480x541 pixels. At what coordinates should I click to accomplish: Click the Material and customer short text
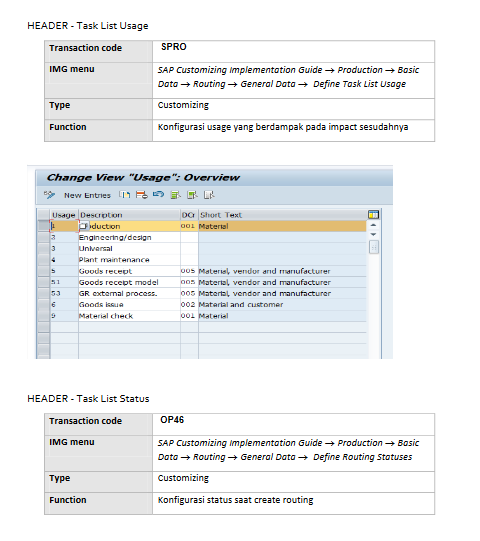(x=241, y=305)
